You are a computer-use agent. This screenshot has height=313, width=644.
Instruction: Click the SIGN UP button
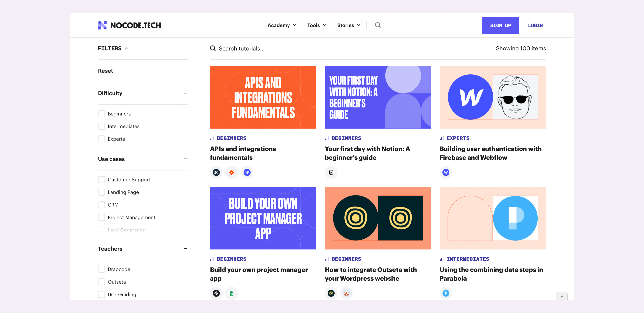pyautogui.click(x=500, y=25)
